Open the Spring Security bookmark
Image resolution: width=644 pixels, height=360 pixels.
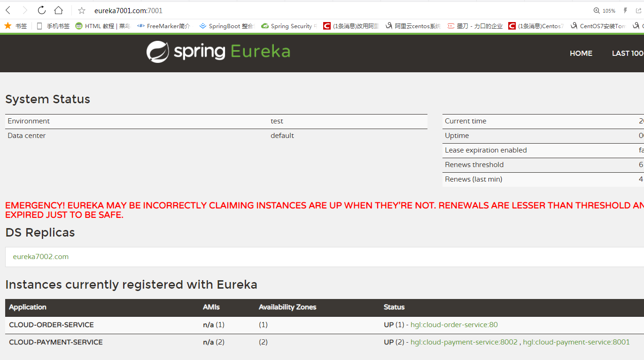click(289, 26)
